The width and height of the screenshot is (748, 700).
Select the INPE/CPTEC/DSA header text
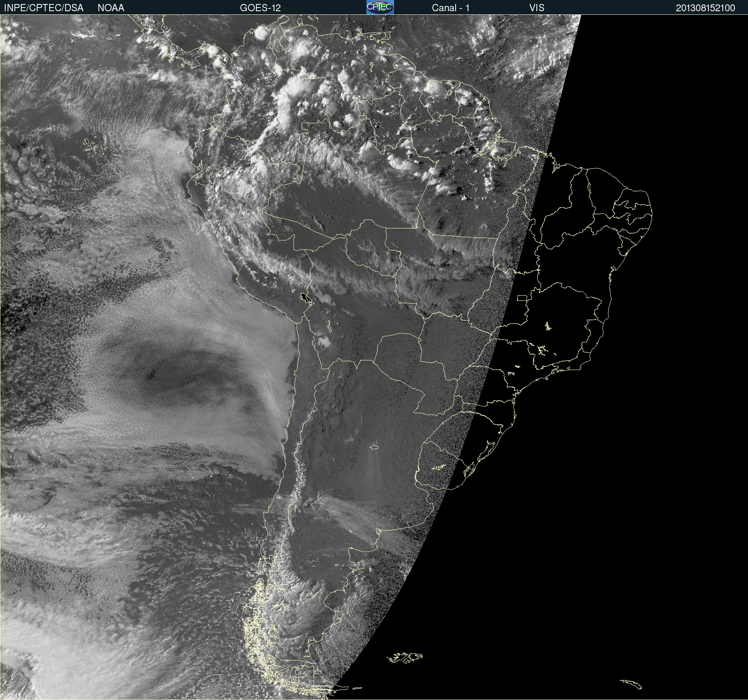pyautogui.click(x=44, y=8)
